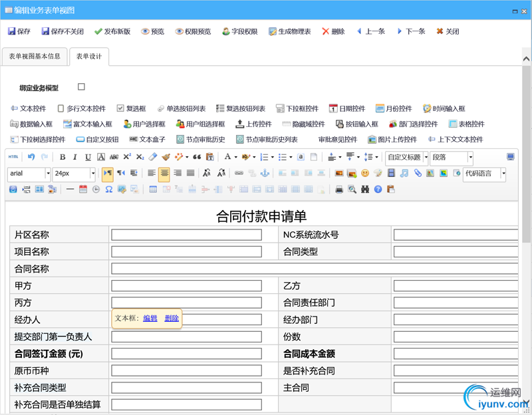The width and height of the screenshot is (532, 415).
Task: Insert 单选按钮列表 control
Action: click(x=182, y=108)
